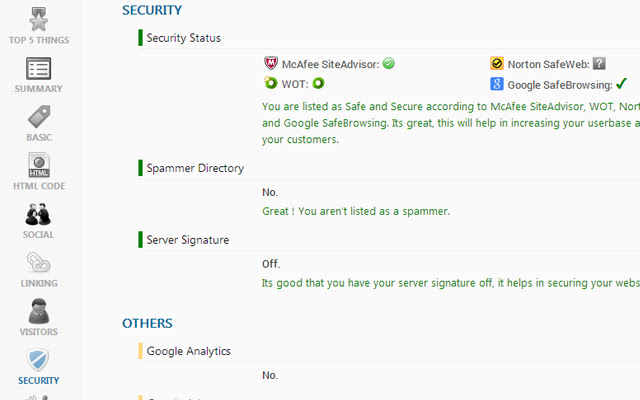Click the WOT logo icon
Screen dimensions: 640x400
tap(270, 83)
